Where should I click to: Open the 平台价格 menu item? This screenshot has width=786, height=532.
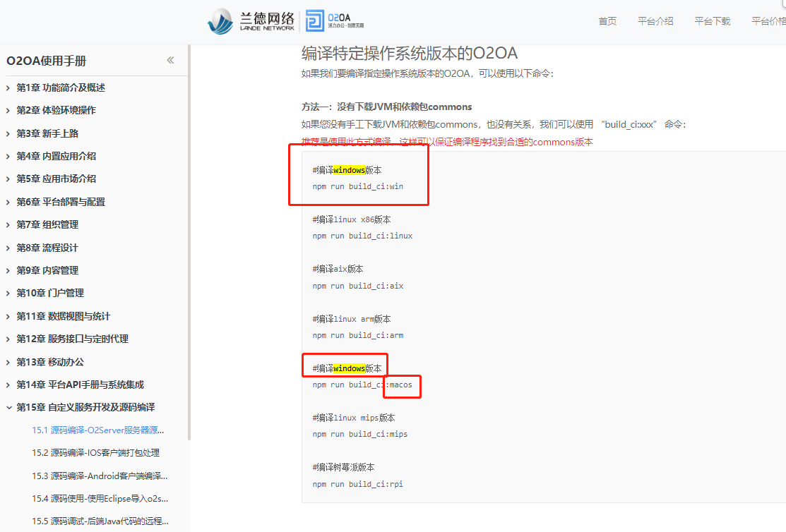[x=768, y=21]
